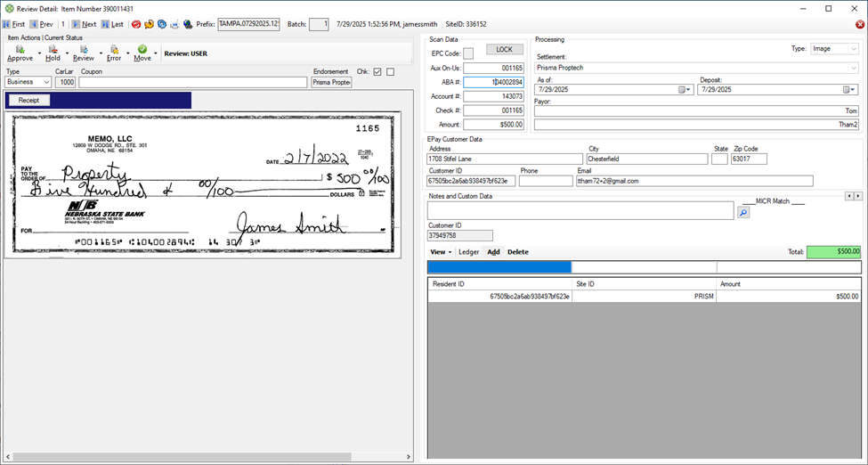The width and height of the screenshot is (868, 465).
Task: Click the Error action icon
Action: coord(114,51)
